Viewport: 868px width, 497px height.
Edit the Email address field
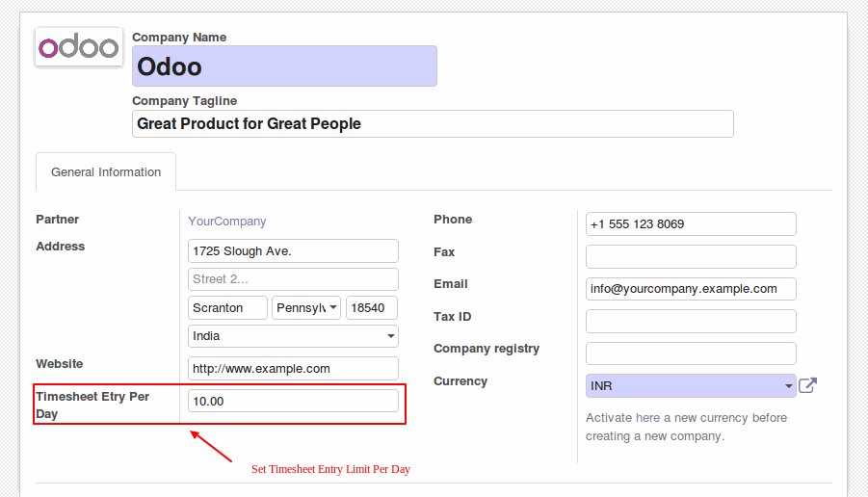coord(691,289)
